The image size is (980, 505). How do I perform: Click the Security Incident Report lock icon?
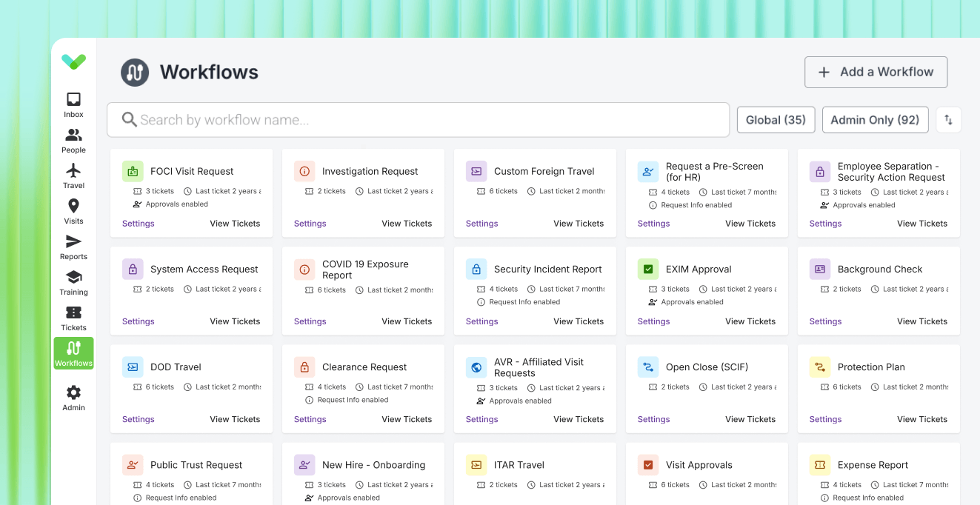coord(476,269)
